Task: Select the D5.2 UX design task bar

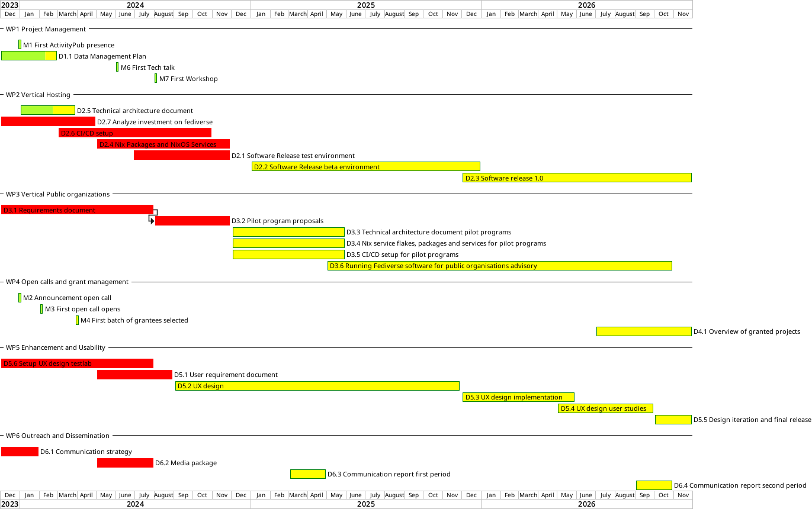Action: [x=317, y=386]
